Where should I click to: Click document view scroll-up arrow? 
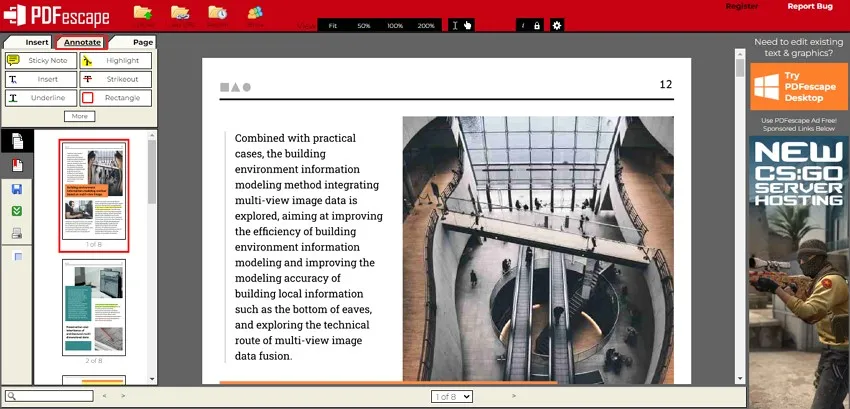(740, 53)
